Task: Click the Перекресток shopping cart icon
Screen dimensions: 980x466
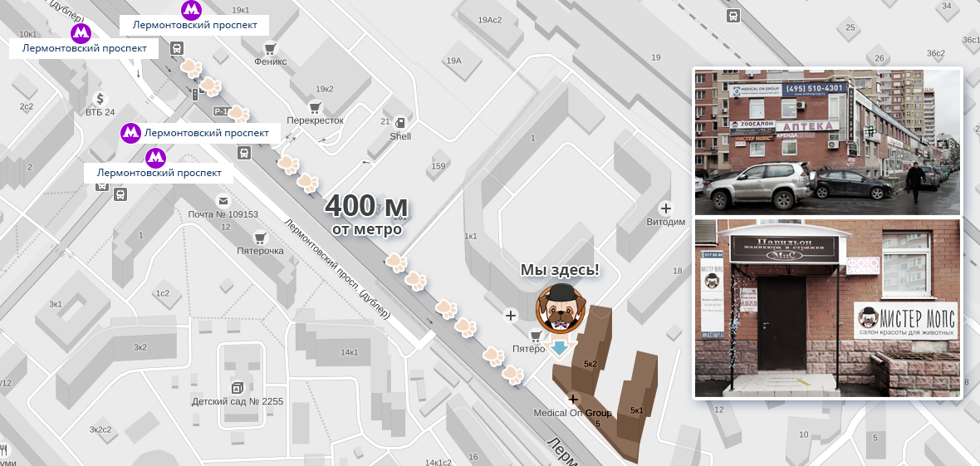Action: [316, 105]
